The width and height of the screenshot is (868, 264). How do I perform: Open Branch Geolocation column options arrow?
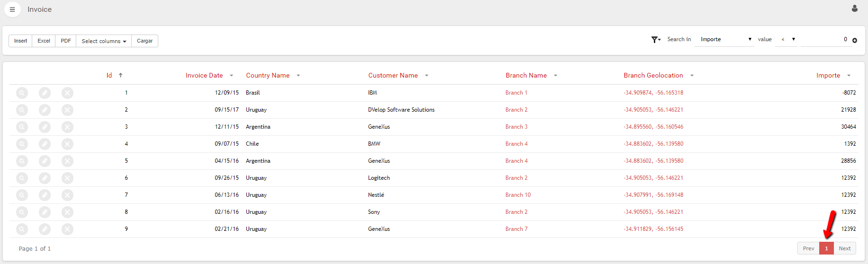tap(692, 76)
